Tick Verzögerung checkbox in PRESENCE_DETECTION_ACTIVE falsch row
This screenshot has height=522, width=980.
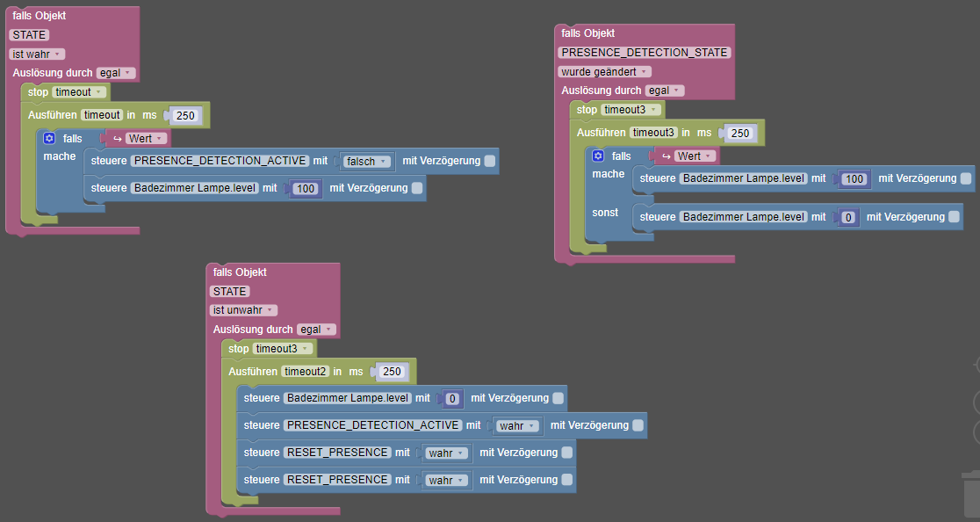490,161
